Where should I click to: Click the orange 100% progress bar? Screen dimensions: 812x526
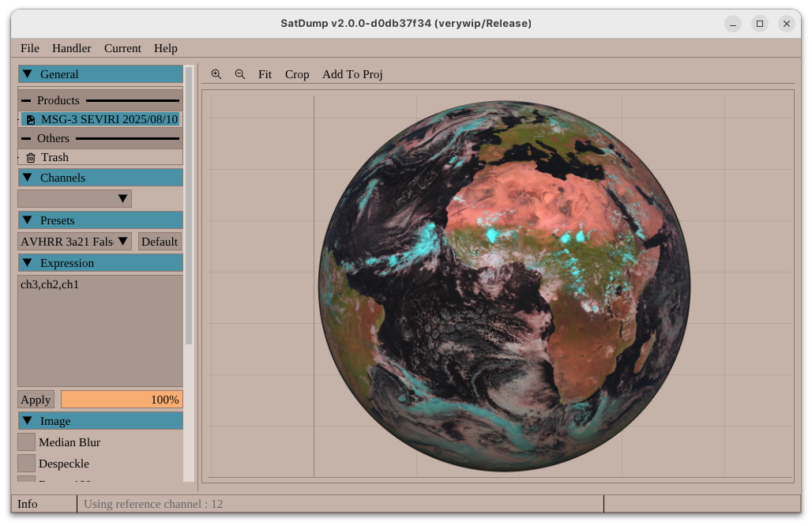click(122, 400)
